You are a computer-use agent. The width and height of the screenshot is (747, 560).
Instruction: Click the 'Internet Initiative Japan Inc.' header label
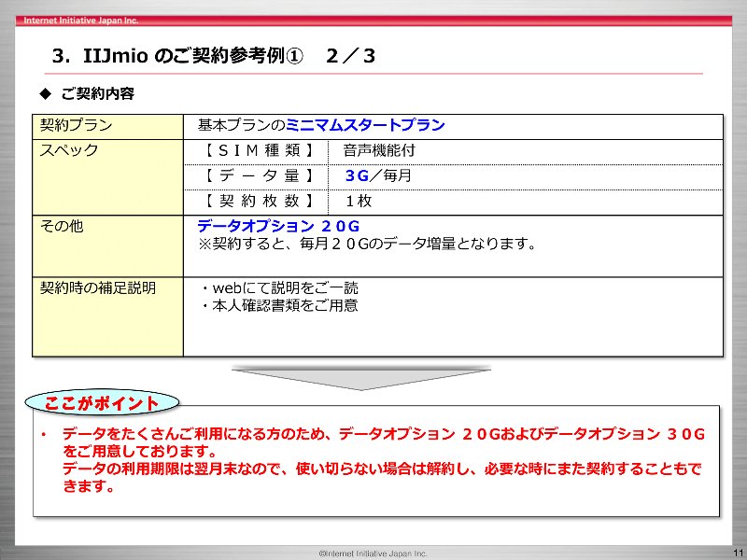(81, 21)
